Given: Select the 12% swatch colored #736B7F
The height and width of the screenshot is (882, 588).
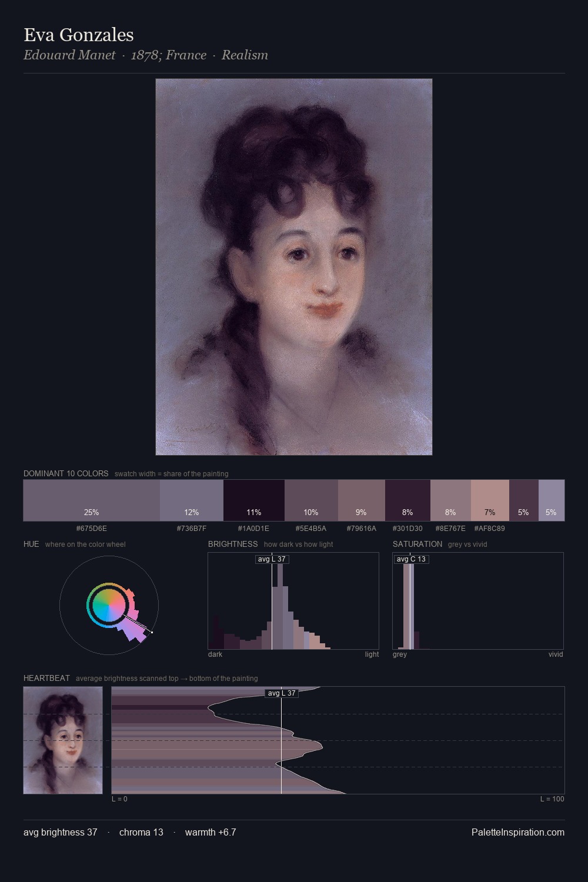Looking at the screenshot, I should 192,500.
